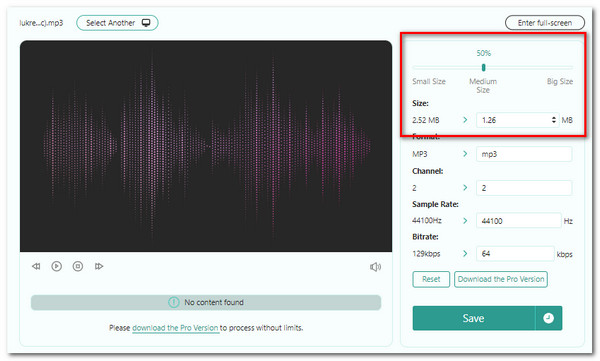Click the 44100Hz original sample rate

427,221
